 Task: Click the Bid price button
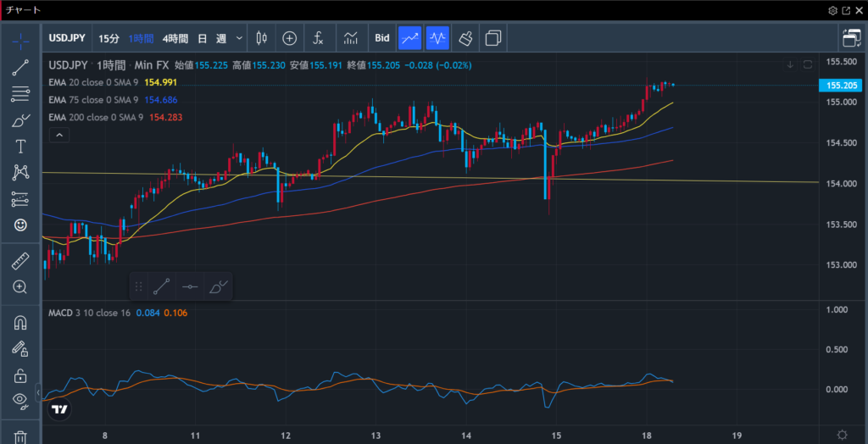click(x=382, y=38)
